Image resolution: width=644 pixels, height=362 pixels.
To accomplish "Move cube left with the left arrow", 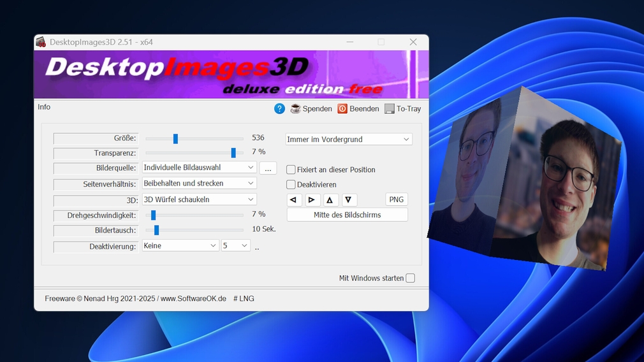I will click(293, 200).
